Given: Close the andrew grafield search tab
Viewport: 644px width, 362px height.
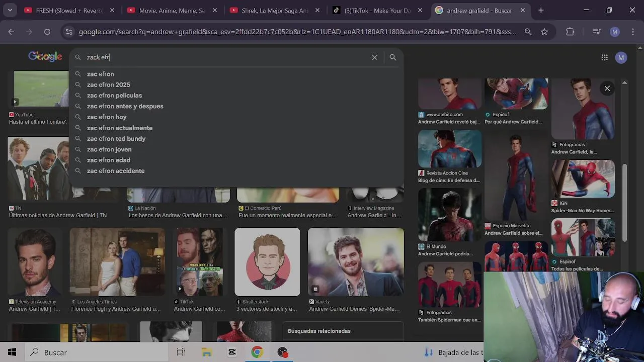Looking at the screenshot, I should (523, 10).
